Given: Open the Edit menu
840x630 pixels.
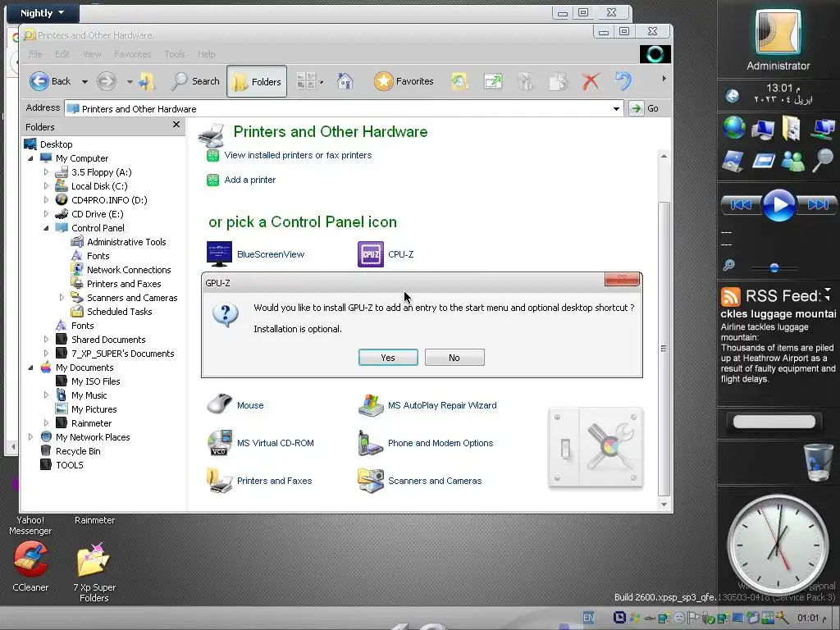Looking at the screenshot, I should (x=62, y=54).
